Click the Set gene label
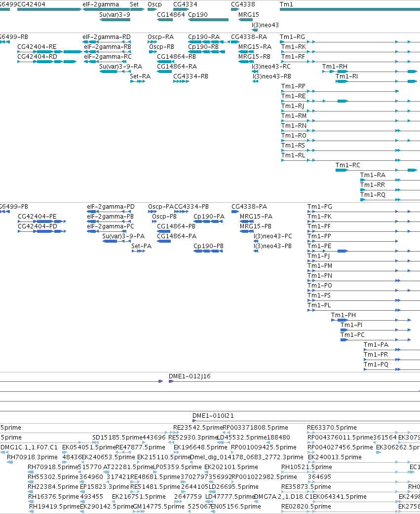This screenshot has height=514, width=420. pyautogui.click(x=134, y=4)
